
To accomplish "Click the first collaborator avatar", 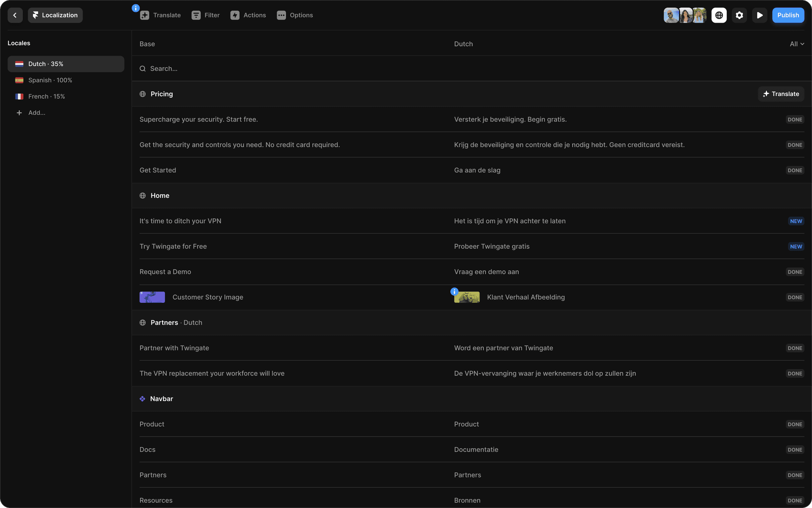I will tap(671, 15).
